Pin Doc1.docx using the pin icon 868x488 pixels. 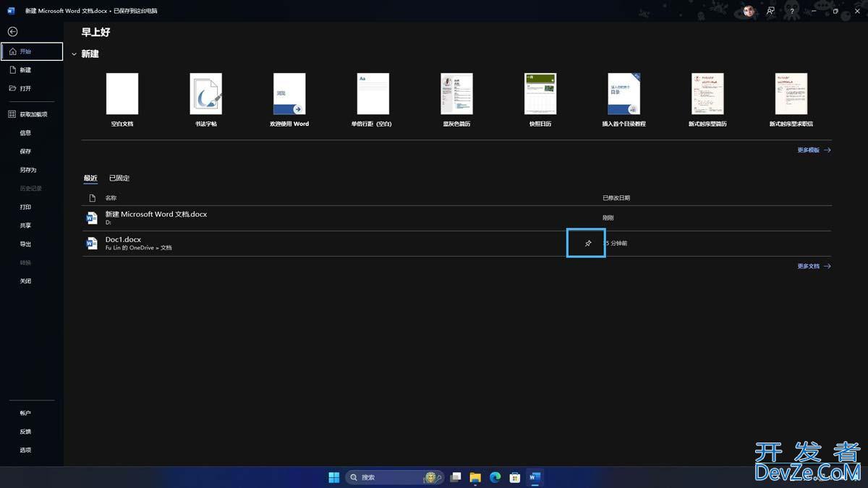pyautogui.click(x=587, y=244)
